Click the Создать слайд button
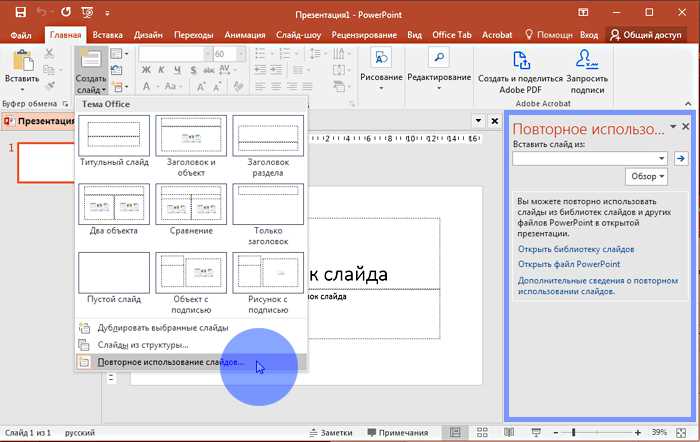 coord(91,71)
